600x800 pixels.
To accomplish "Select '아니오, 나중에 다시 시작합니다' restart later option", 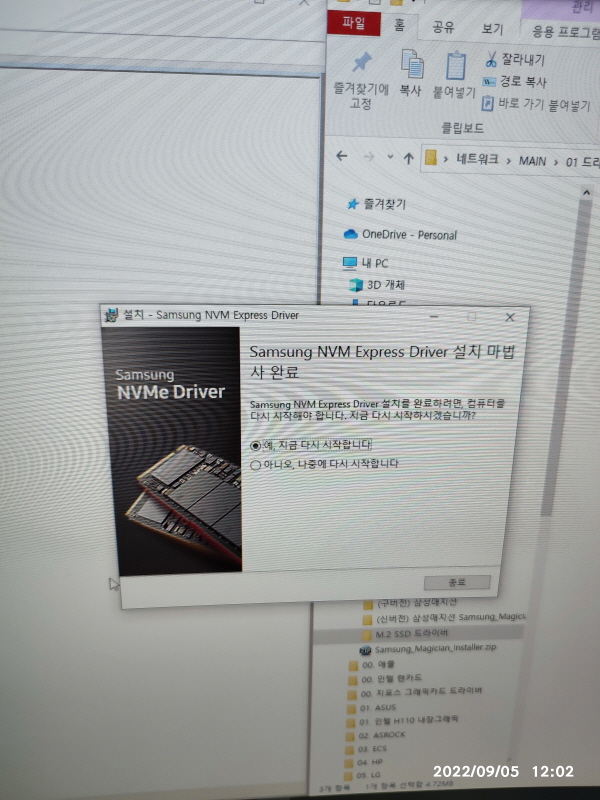I will [324, 464].
